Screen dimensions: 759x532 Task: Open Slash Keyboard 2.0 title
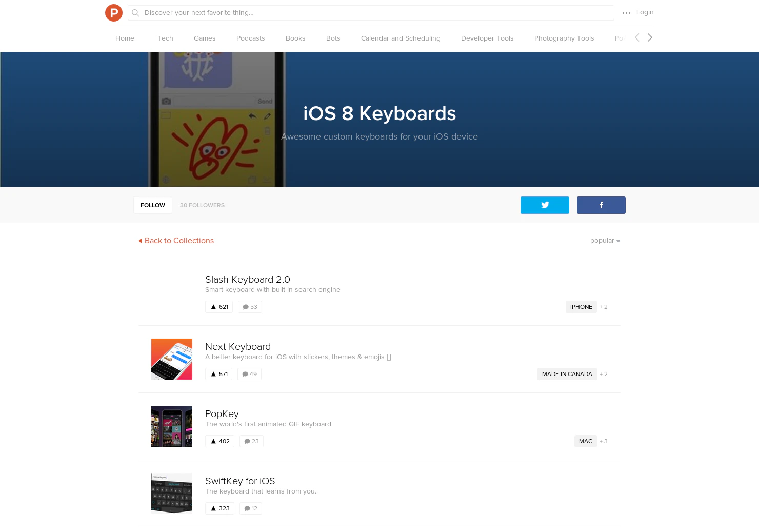coord(248,280)
